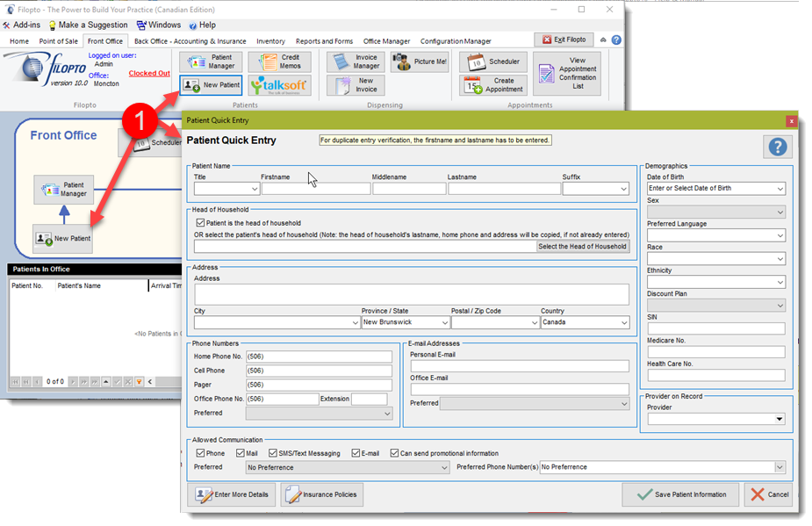812x526 pixels.
Task: Open the Provider dropdown
Action: (x=780, y=419)
